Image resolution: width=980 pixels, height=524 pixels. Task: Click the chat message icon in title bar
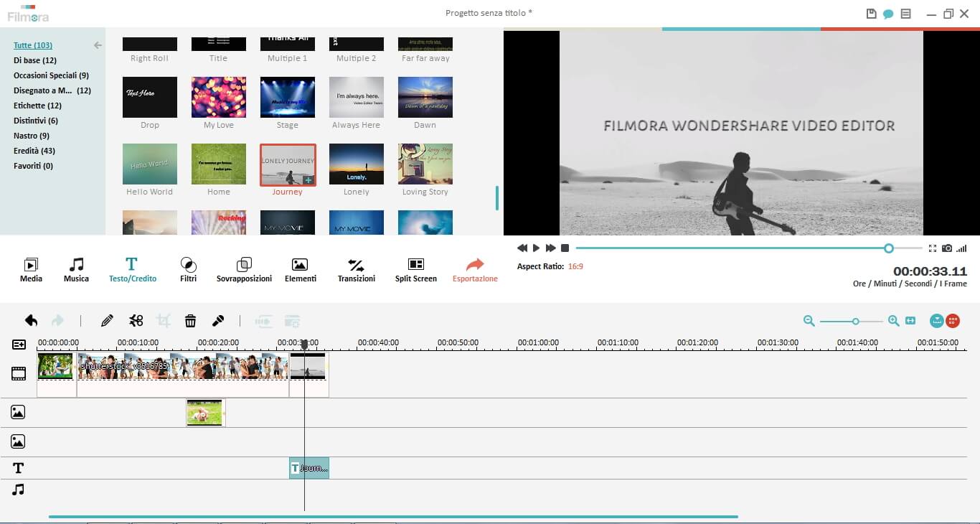888,14
